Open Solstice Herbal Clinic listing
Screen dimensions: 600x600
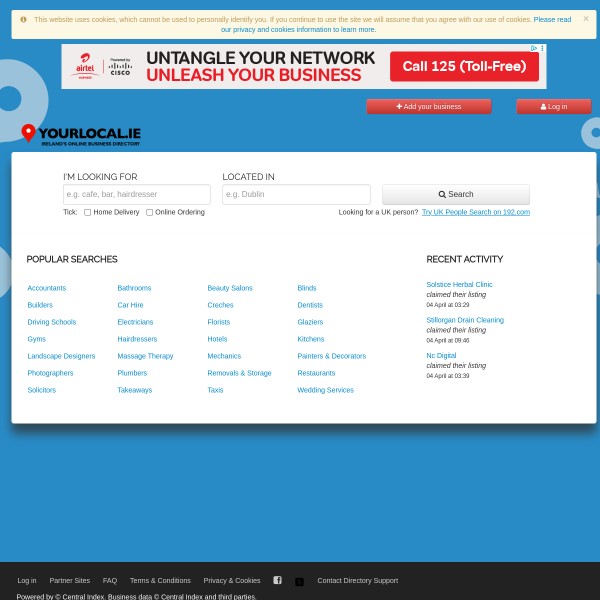(x=459, y=284)
